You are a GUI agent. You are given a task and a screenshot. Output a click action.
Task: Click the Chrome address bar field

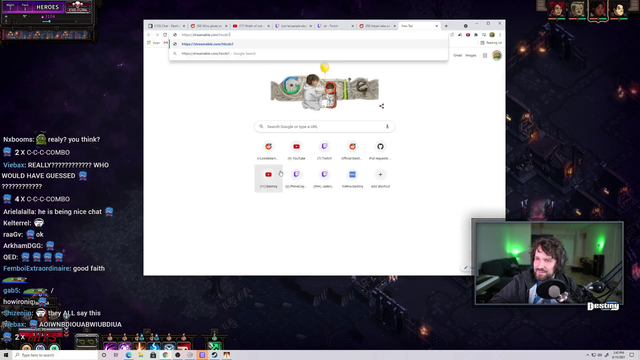coord(309,35)
